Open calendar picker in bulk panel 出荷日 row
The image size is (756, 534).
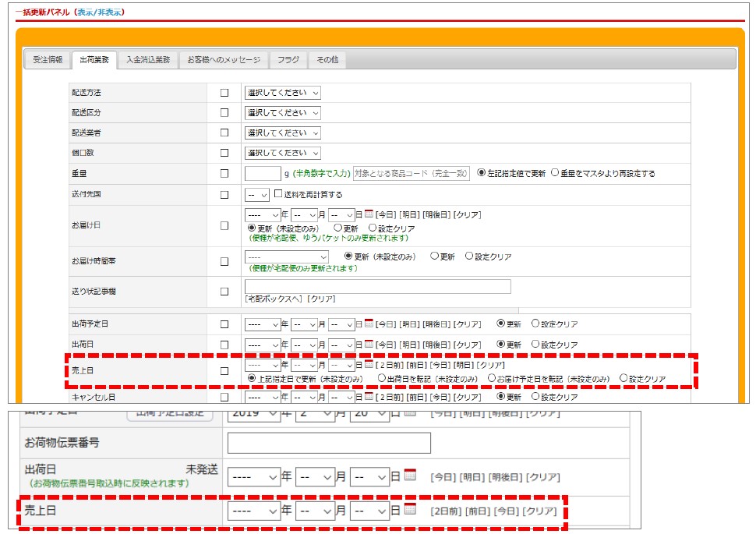pos(369,344)
